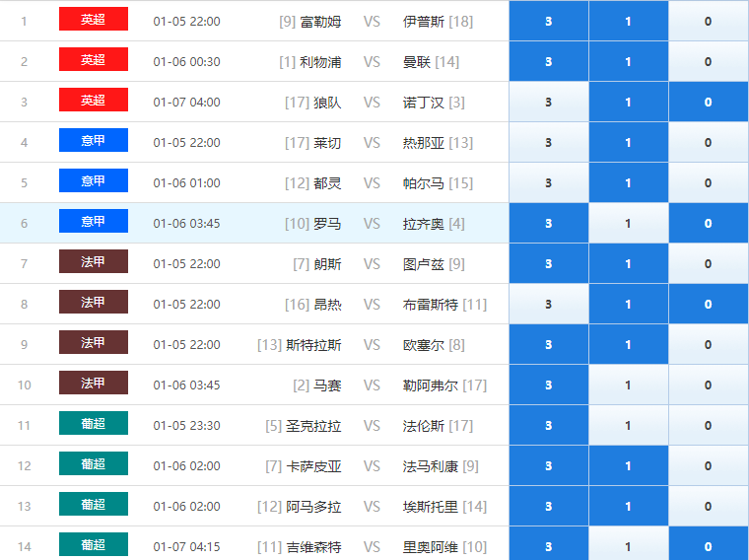Toggle the 0 pick for 富勒姆 vs 伊普斯
This screenshot has width=749, height=560.
[x=709, y=21]
